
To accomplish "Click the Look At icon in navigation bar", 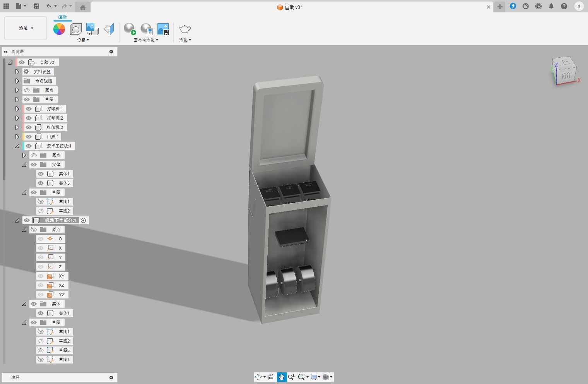I will click(x=271, y=377).
